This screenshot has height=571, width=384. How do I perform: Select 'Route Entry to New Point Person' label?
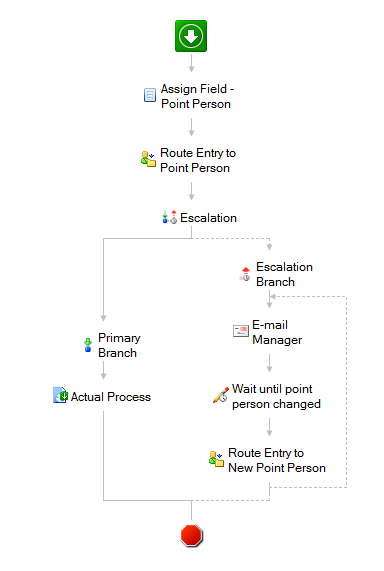tap(277, 460)
